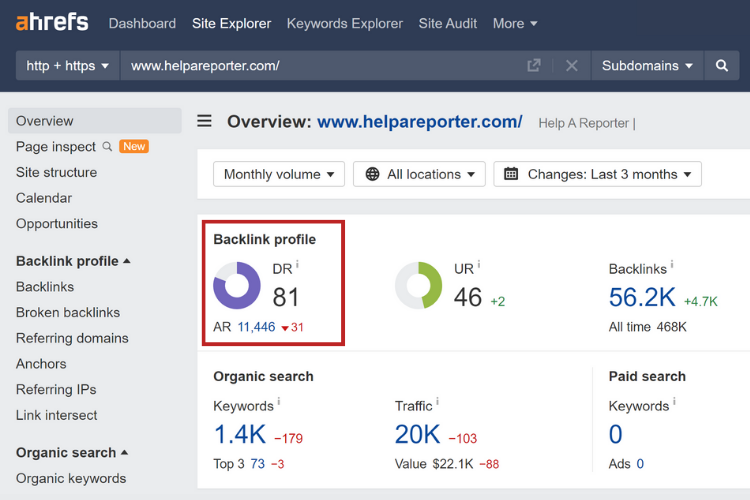This screenshot has height=500, width=750.
Task: Open Referring IPs in the sidebar
Action: click(x=56, y=389)
